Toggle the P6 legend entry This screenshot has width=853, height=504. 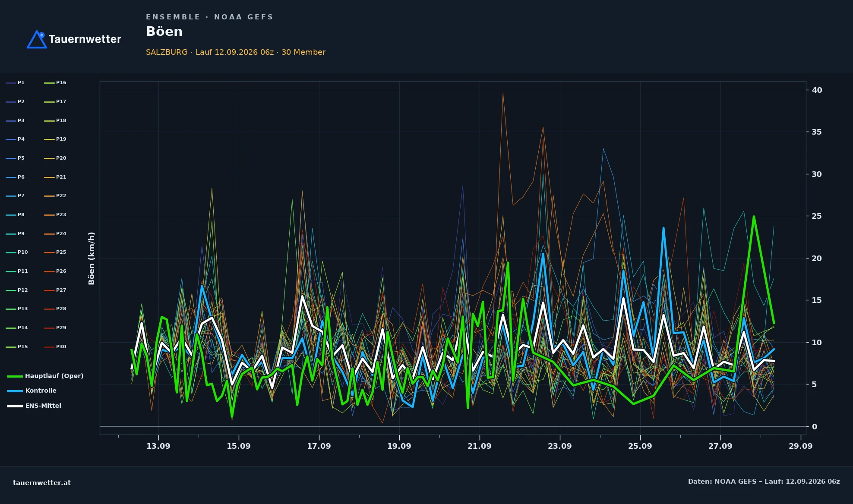click(x=15, y=177)
